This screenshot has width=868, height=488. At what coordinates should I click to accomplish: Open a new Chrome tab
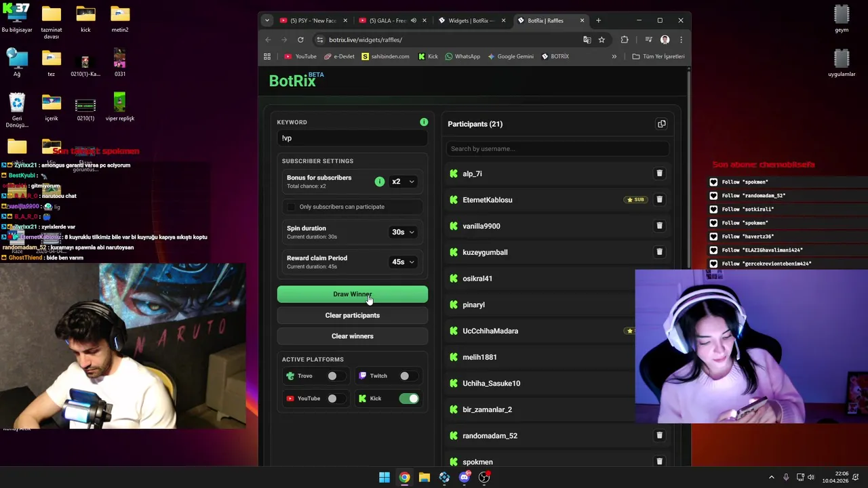(598, 20)
